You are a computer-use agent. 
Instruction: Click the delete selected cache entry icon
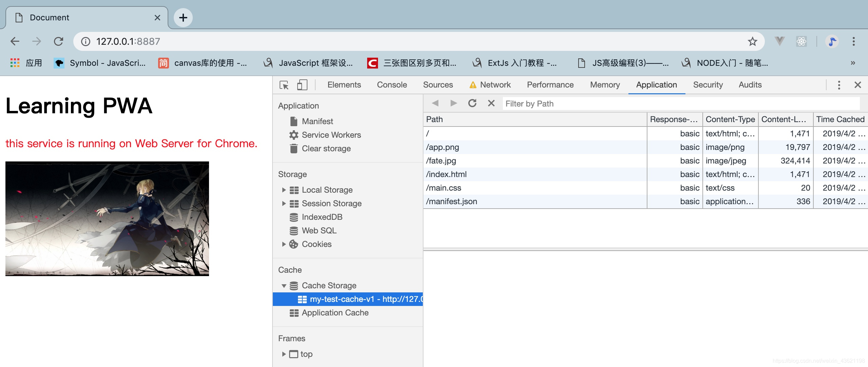(x=491, y=103)
